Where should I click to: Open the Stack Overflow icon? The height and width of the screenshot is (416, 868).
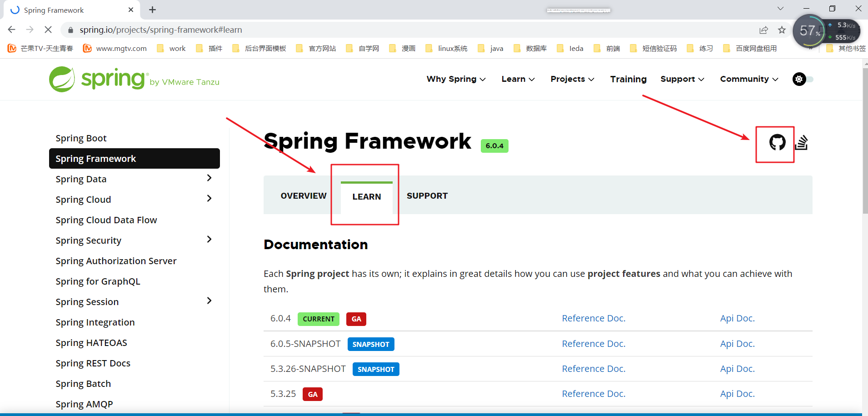[801, 142]
